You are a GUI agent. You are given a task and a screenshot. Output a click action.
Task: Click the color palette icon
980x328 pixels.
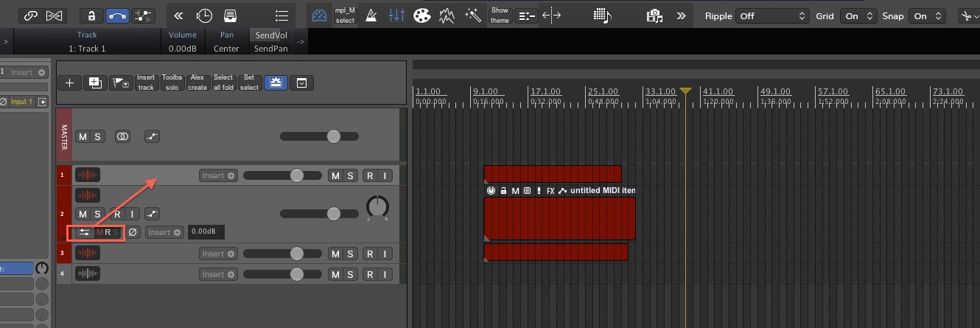tap(421, 15)
